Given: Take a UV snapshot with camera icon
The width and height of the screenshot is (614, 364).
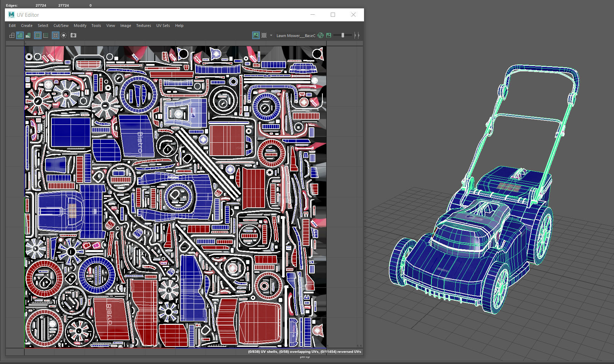Looking at the screenshot, I should (x=73, y=35).
